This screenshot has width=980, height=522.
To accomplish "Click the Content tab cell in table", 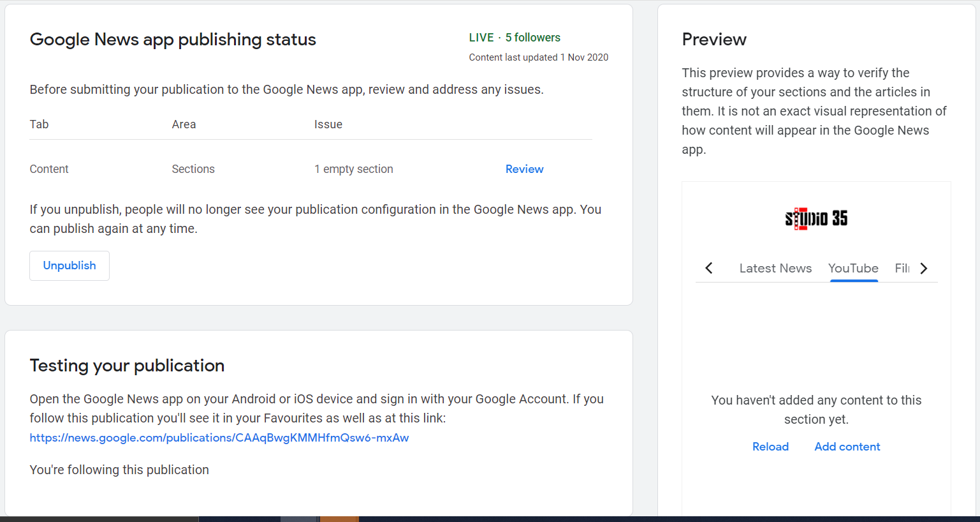I will tap(49, 169).
